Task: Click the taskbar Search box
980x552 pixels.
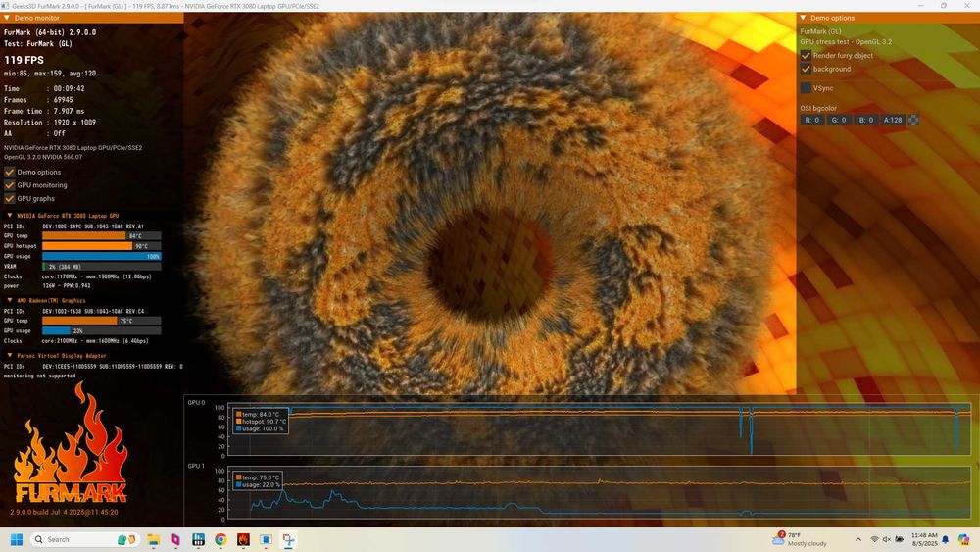Action: (84, 539)
